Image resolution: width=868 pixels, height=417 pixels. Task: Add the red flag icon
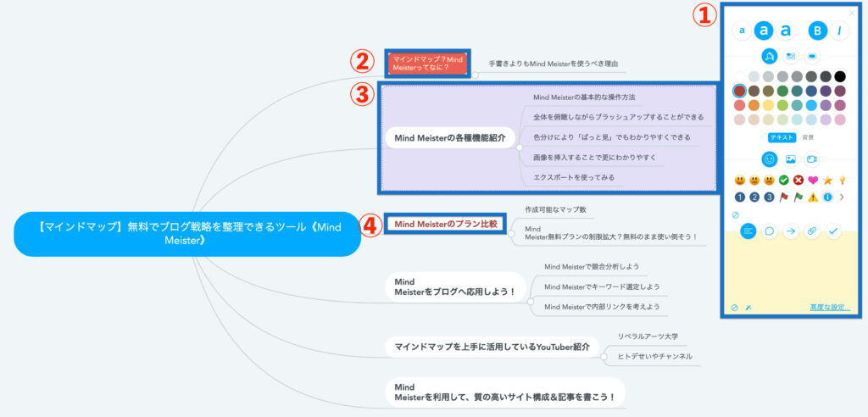coord(784,197)
